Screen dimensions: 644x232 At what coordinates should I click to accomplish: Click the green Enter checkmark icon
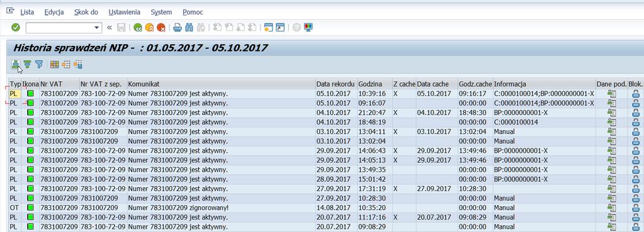tap(16, 28)
